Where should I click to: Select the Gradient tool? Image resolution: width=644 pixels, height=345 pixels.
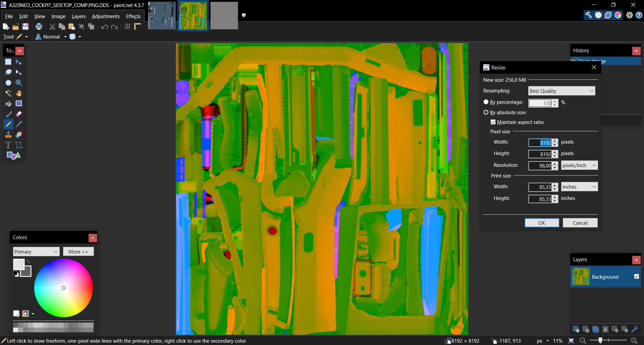click(x=19, y=103)
